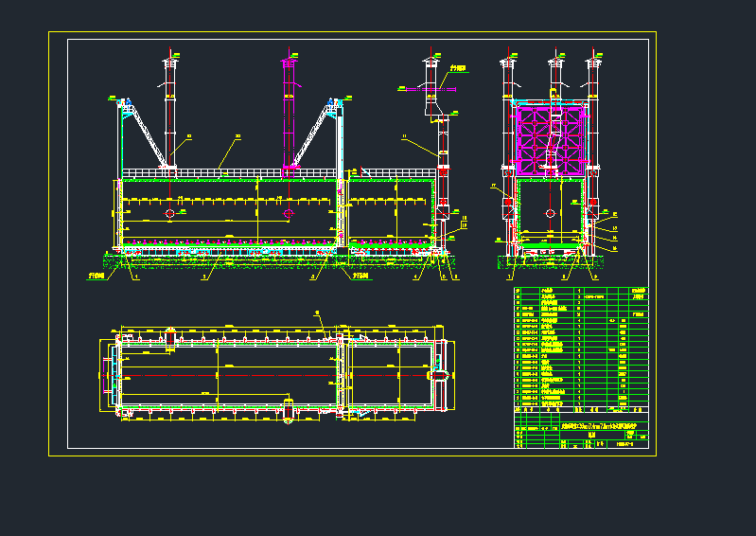
Task: Click the chimney cap on the right side stack
Action: coord(431,62)
